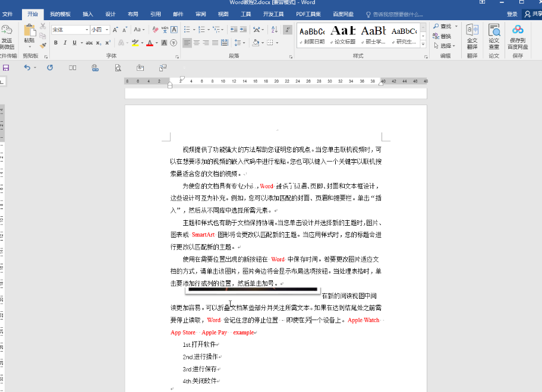Expand the bullet list dropdown arrow
Viewport: 542px width, 392px height.
coord(194,30)
